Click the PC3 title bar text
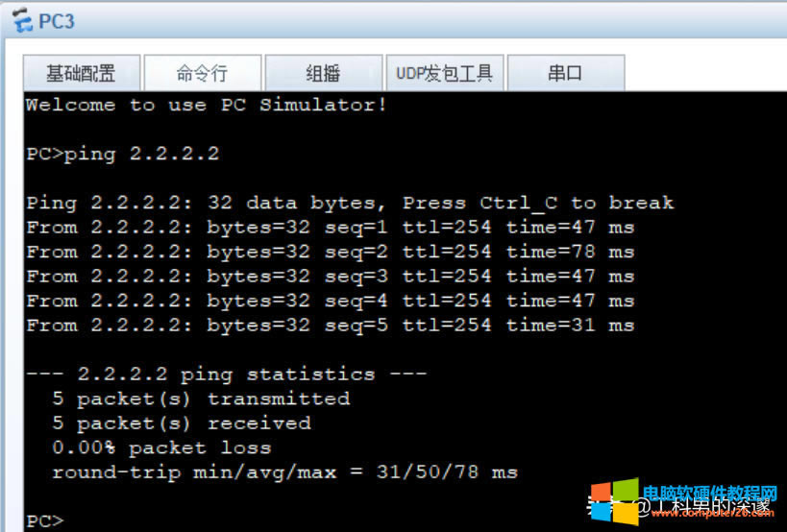Image resolution: width=787 pixels, height=532 pixels. pos(57,20)
